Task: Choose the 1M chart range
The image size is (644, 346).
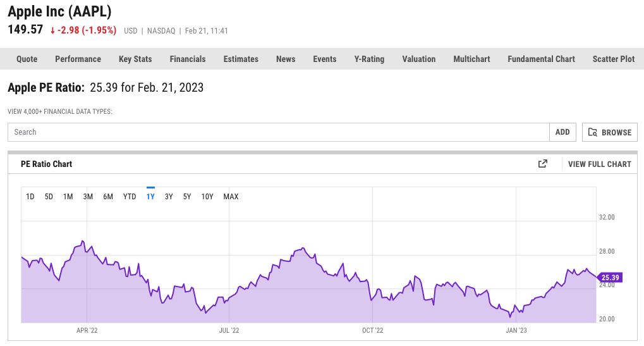Action: point(68,197)
